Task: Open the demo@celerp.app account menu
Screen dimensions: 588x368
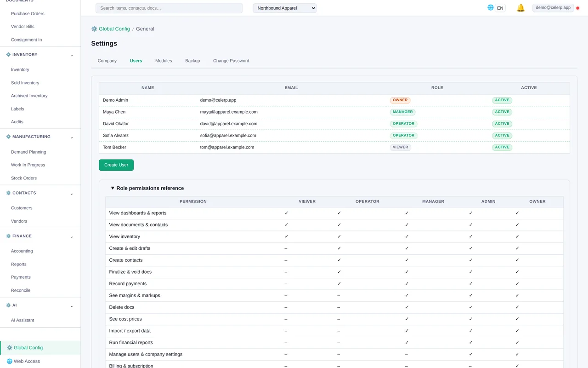Action: (553, 8)
